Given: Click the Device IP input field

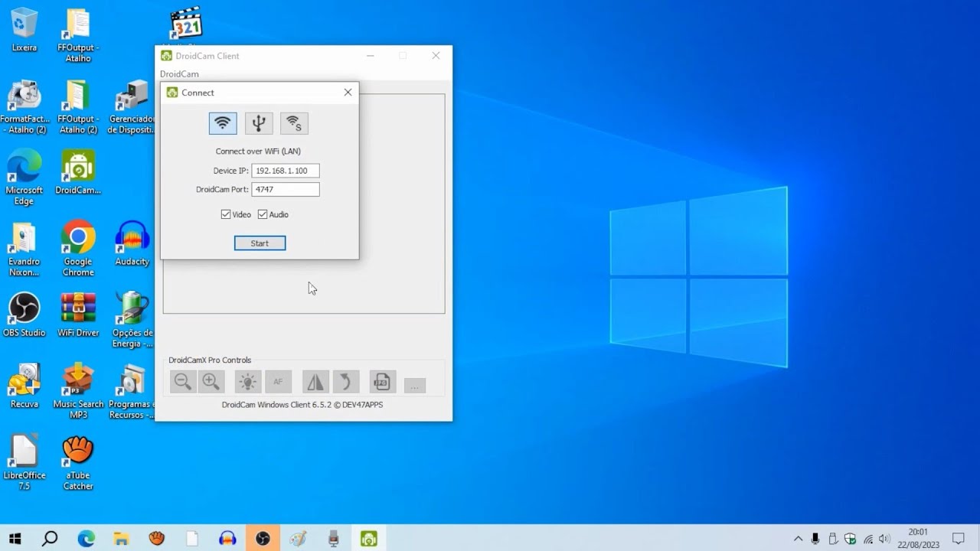Looking at the screenshot, I should coord(286,171).
